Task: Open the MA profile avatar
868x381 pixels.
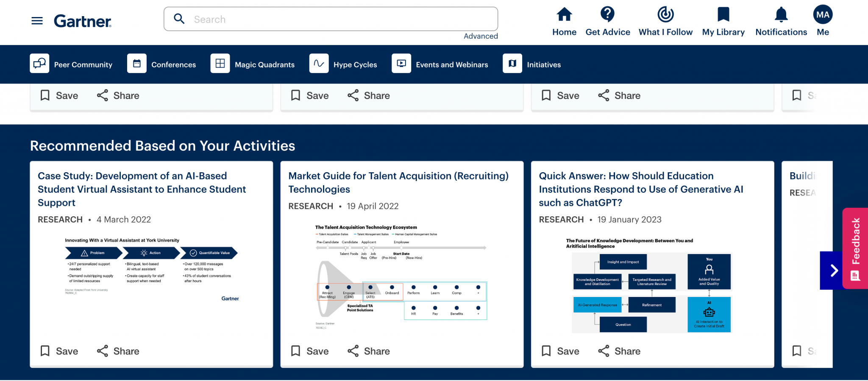Action: tap(823, 14)
